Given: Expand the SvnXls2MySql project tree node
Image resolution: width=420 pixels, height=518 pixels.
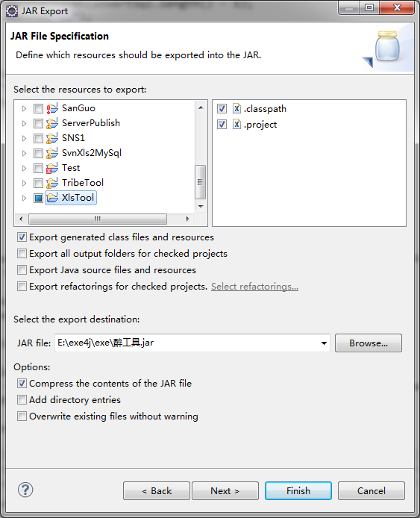Looking at the screenshot, I should pyautogui.click(x=24, y=153).
